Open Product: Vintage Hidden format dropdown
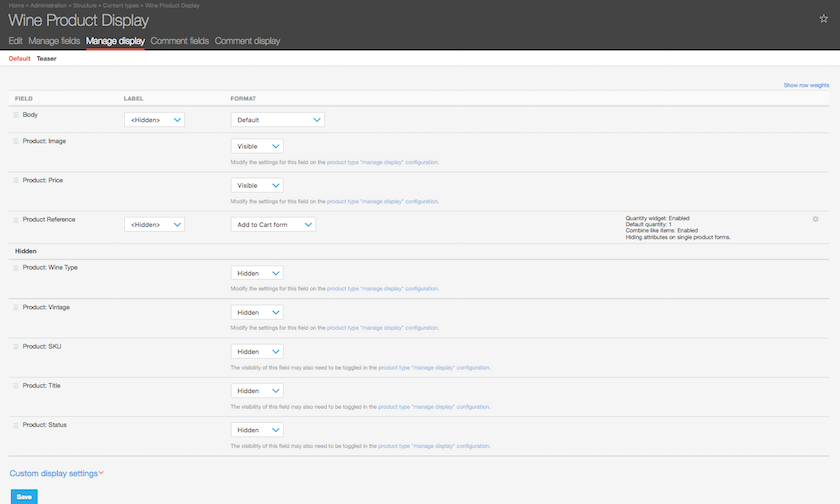This screenshot has height=504, width=840. (256, 312)
